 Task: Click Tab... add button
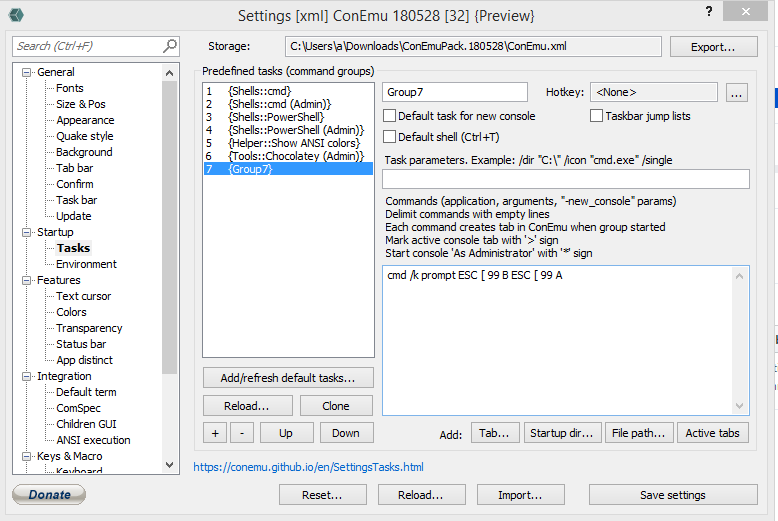pyautogui.click(x=494, y=433)
